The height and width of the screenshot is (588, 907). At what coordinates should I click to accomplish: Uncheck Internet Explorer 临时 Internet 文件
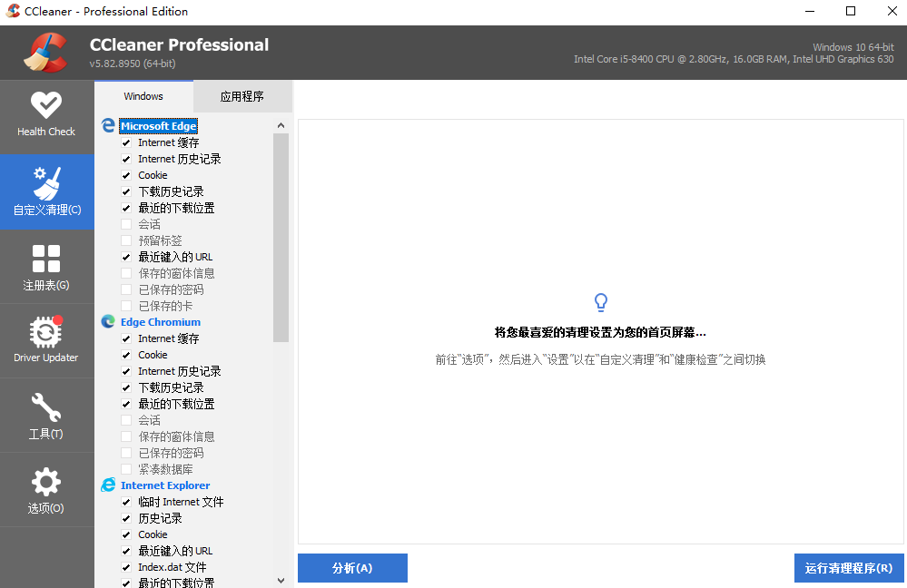(x=126, y=502)
